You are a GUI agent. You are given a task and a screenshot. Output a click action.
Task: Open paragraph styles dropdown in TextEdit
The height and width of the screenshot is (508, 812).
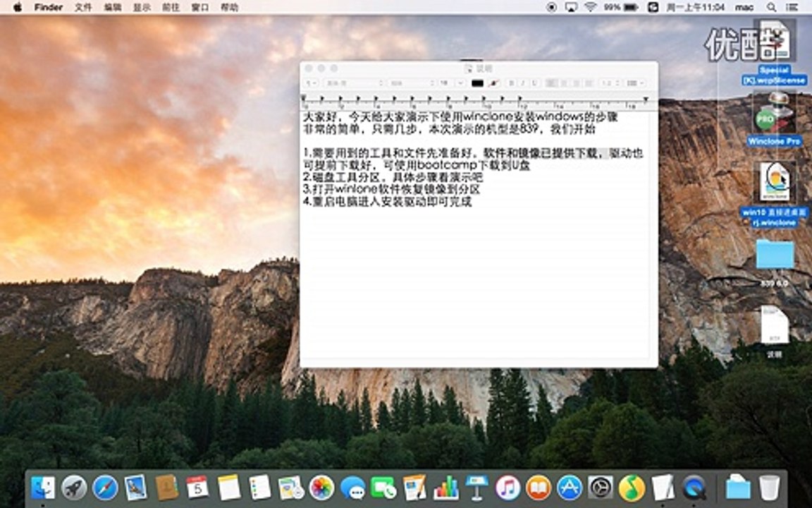312,83
